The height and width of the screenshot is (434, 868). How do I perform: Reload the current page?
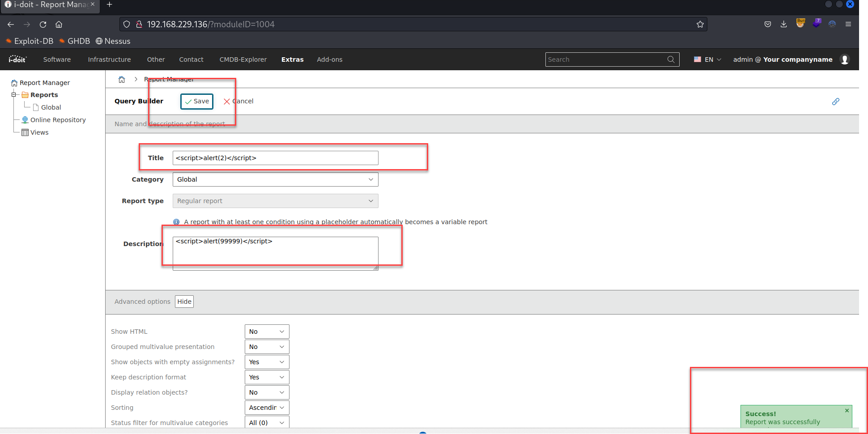click(43, 24)
